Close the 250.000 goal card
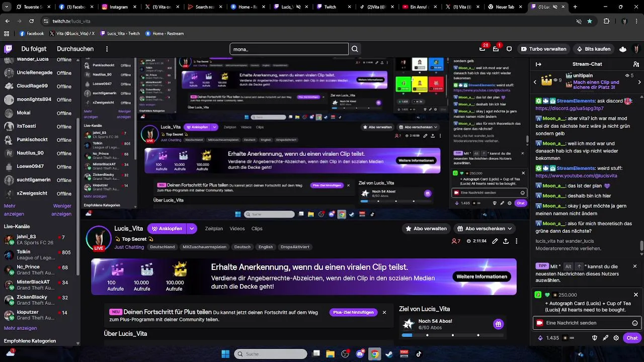The height and width of the screenshot is (362, 644). [x=635, y=295]
